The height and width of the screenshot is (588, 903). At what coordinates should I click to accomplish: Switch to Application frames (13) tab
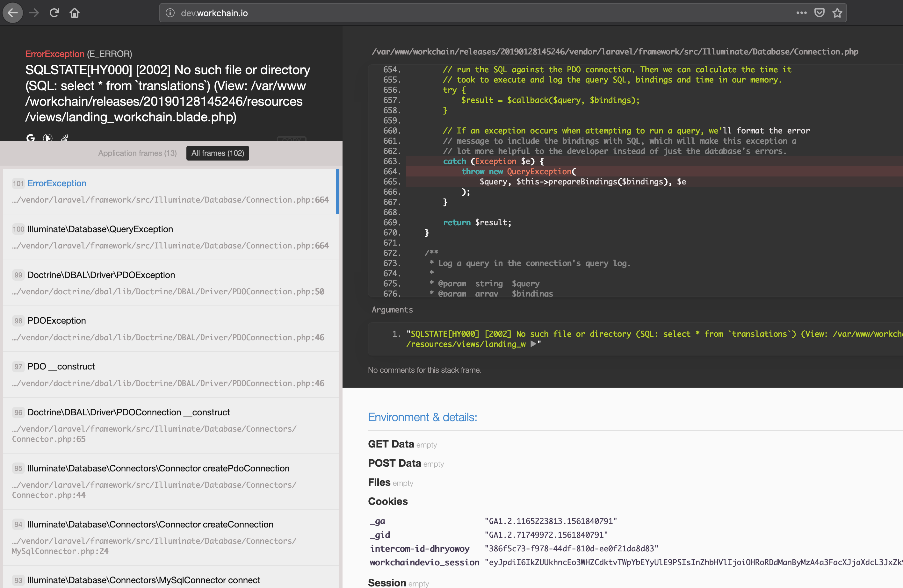(x=137, y=153)
